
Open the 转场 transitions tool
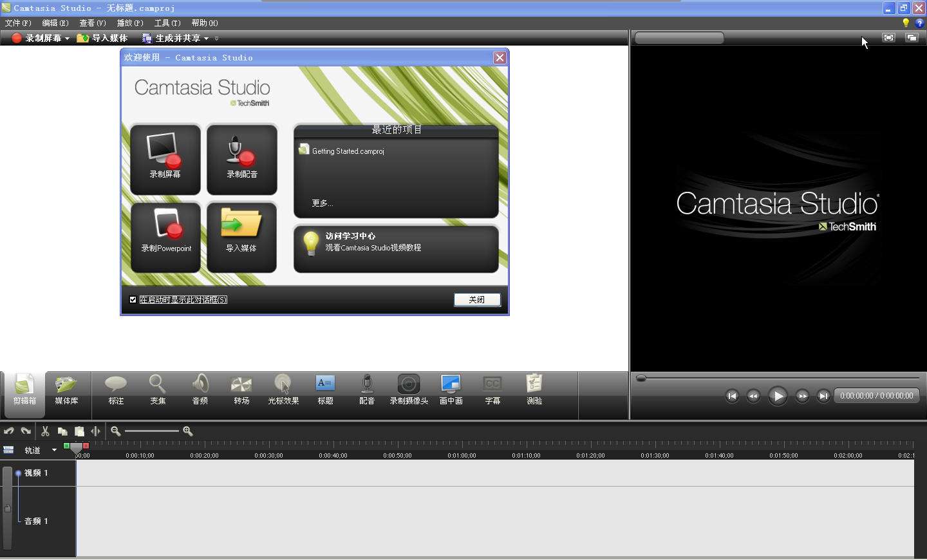coord(241,390)
